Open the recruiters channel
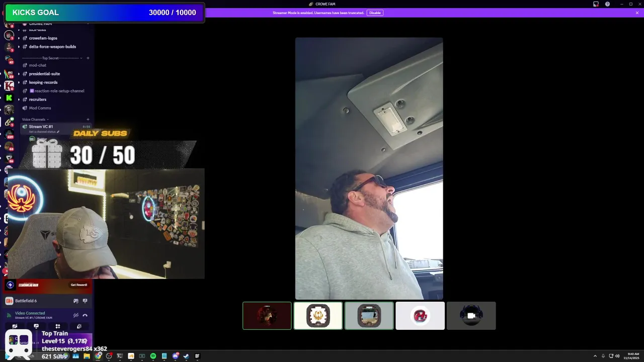Image resolution: width=644 pixels, height=362 pixels. pyautogui.click(x=38, y=100)
